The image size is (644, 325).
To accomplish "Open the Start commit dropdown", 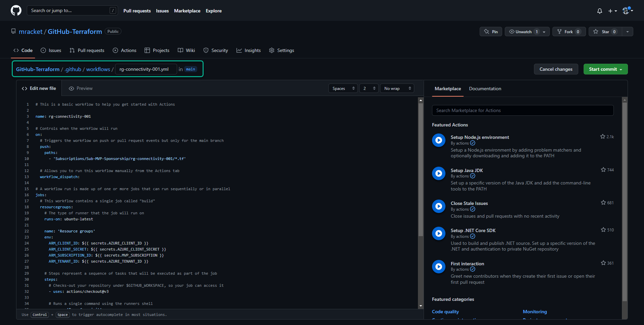I will coord(605,69).
